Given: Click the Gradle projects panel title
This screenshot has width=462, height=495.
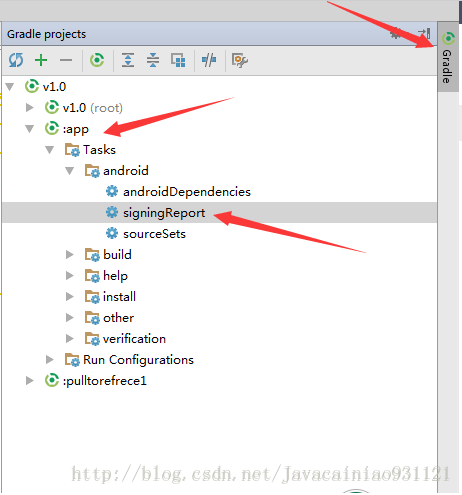Looking at the screenshot, I should click(x=46, y=34).
